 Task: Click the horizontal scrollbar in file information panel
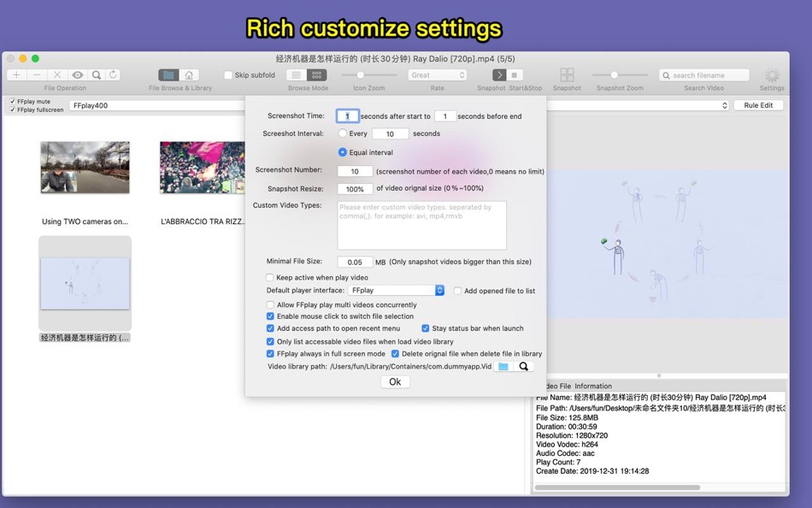click(x=617, y=487)
